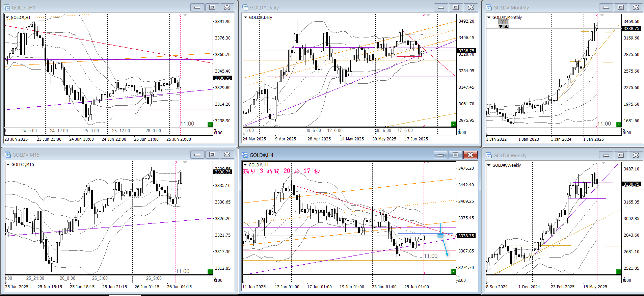
Task: Maximize the GOLD#,Daily chart window
Action: [456, 7]
